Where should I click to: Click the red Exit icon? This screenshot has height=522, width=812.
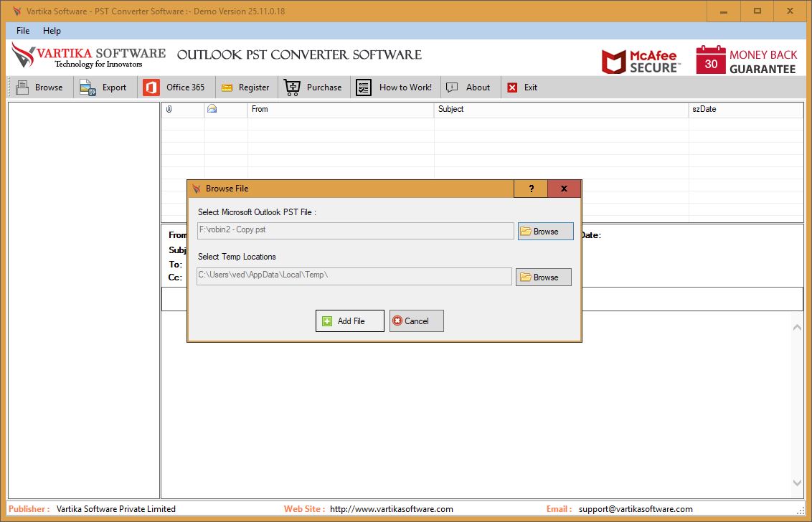(512, 87)
